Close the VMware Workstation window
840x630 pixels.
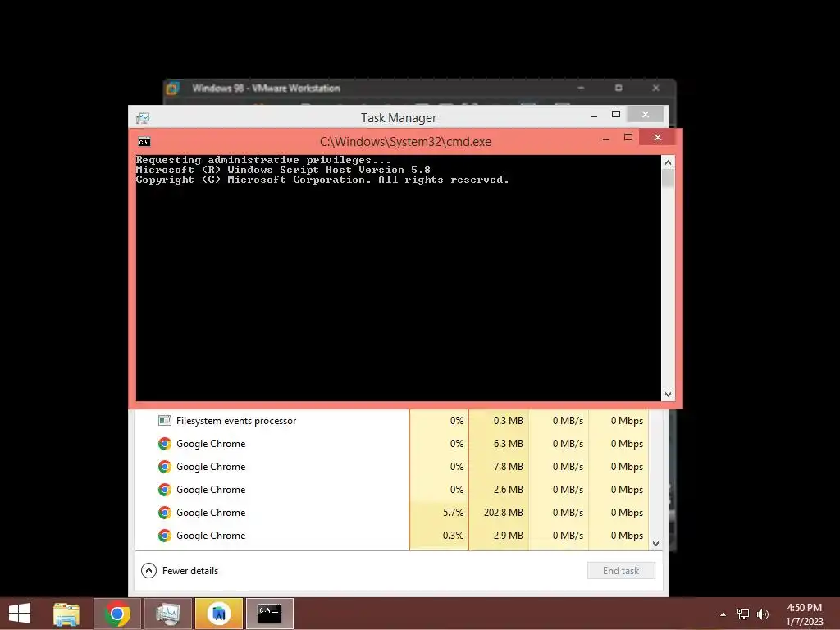(x=655, y=88)
